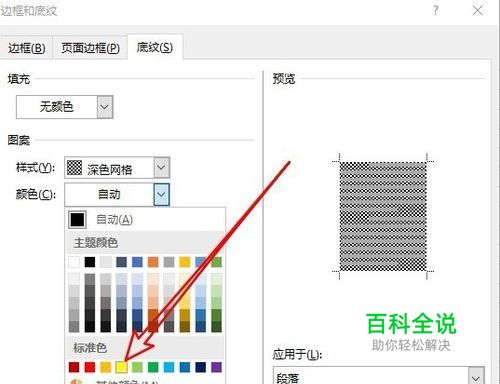The height and width of the screenshot is (384, 500).
Task: Collapse the 颜色 dropdown arrow
Action: [161, 194]
